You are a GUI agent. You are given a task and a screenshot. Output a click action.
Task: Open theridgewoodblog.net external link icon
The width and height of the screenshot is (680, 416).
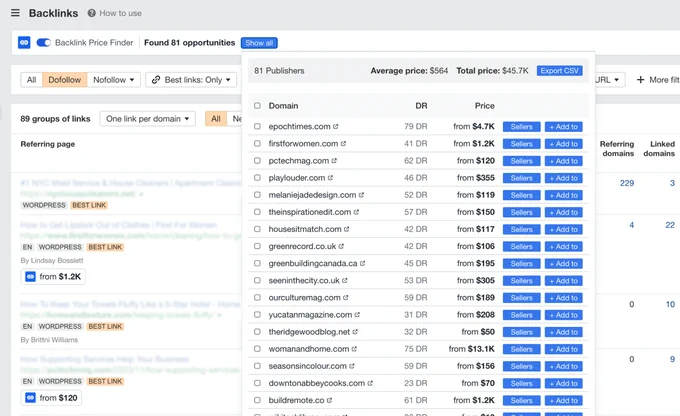[x=355, y=332]
